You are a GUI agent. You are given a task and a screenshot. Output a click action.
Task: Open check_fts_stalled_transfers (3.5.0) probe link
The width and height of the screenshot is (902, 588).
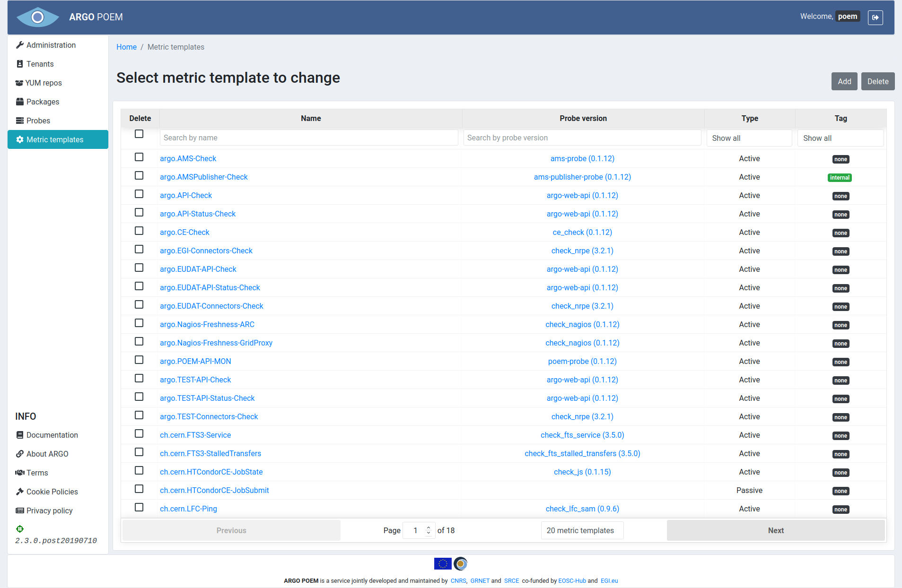coord(582,453)
